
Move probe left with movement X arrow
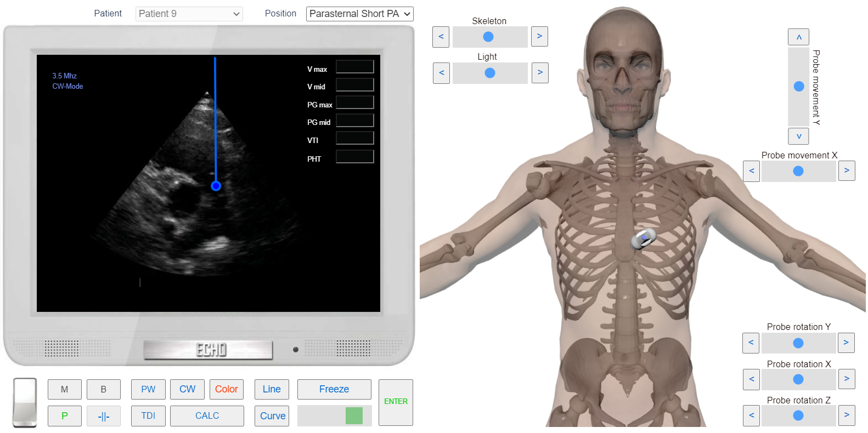coord(751,171)
